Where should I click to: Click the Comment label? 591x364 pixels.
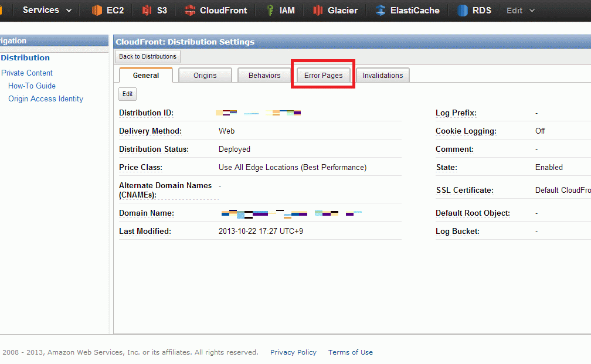[x=454, y=149]
